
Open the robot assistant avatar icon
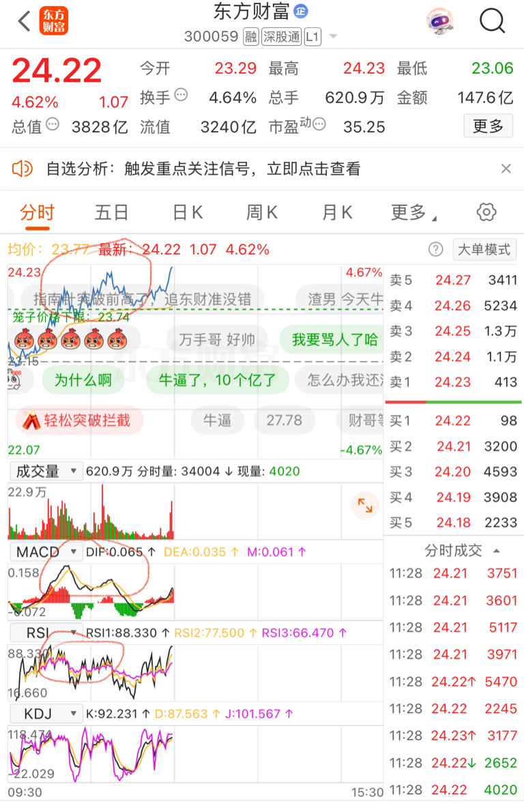click(439, 21)
